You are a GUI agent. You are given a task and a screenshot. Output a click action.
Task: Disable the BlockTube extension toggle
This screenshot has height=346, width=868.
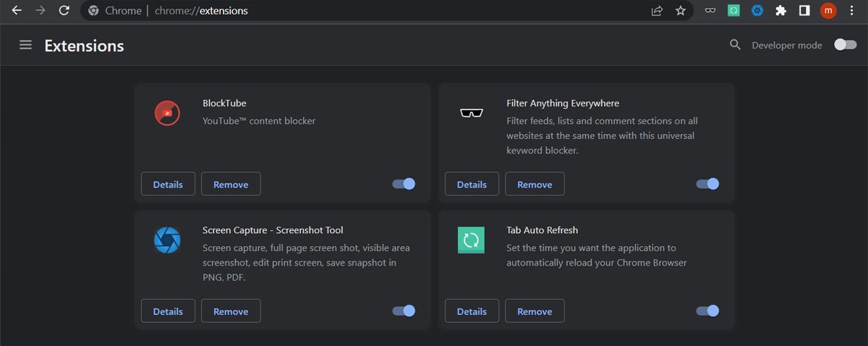404,184
